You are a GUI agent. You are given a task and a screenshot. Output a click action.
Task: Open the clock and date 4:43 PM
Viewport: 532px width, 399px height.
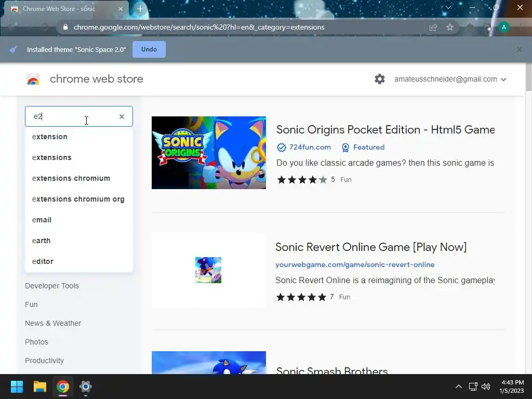point(511,387)
